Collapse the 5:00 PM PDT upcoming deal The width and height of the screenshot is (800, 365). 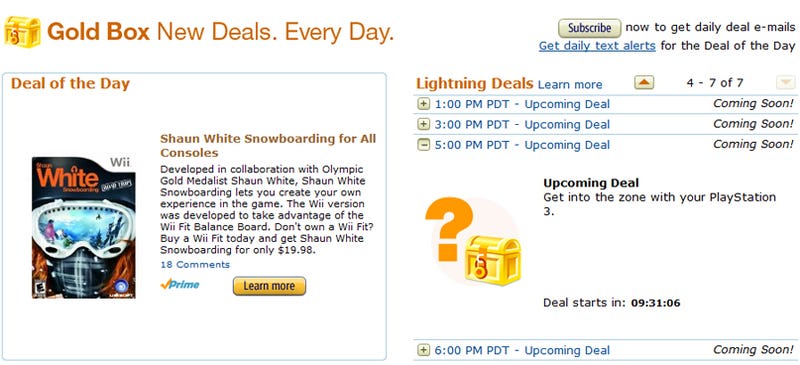pos(423,145)
